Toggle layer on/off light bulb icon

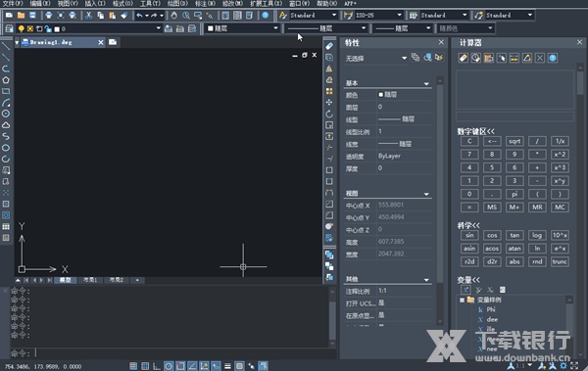22,28
